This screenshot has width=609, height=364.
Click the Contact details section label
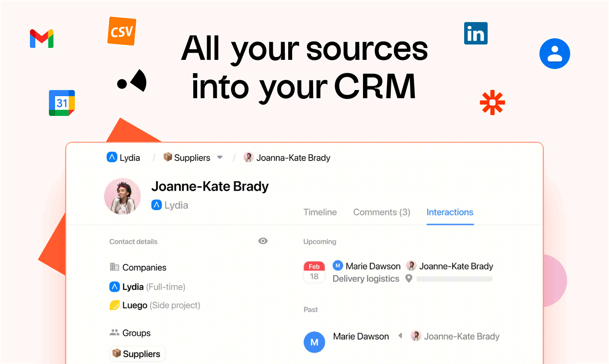pyautogui.click(x=133, y=241)
